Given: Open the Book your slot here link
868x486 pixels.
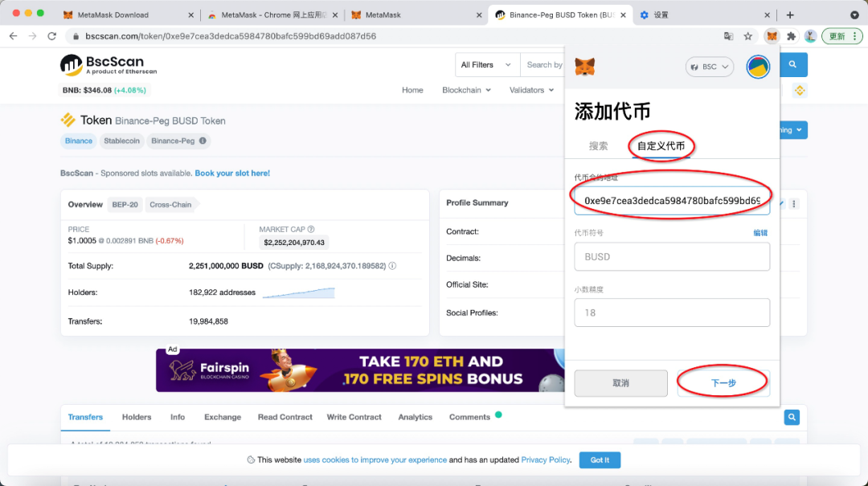Looking at the screenshot, I should [232, 174].
